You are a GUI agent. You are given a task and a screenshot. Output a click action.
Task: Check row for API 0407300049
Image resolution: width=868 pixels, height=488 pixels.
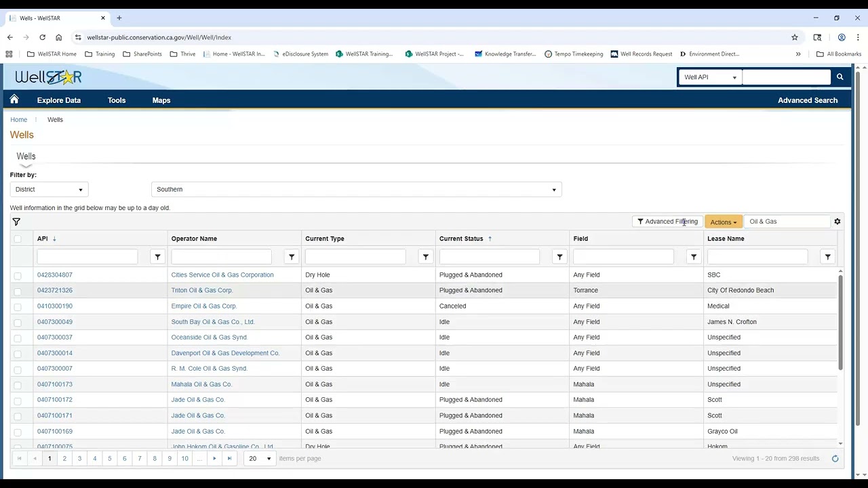click(18, 322)
